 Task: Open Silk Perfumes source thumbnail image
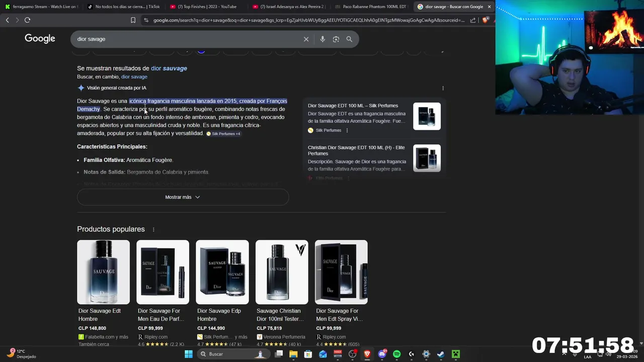point(427,116)
